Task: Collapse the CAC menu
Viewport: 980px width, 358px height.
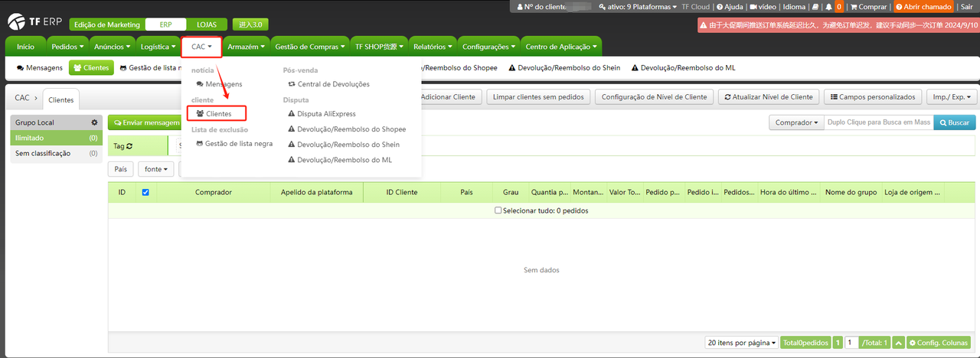Action: (x=201, y=47)
